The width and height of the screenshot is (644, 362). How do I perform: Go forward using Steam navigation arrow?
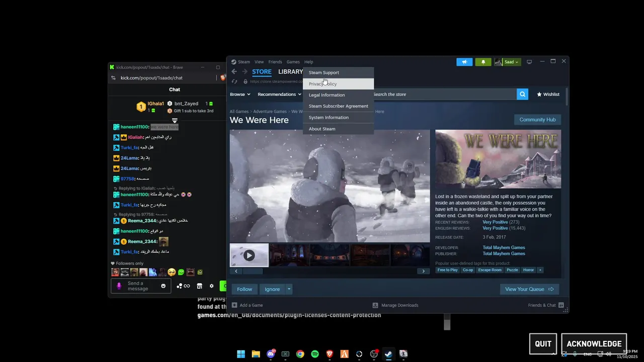coord(245,72)
